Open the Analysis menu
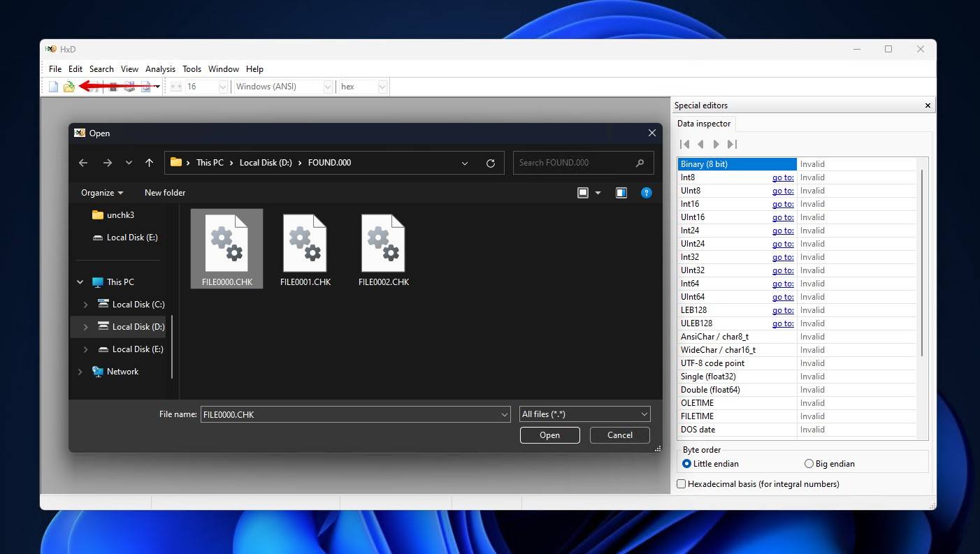 [160, 68]
